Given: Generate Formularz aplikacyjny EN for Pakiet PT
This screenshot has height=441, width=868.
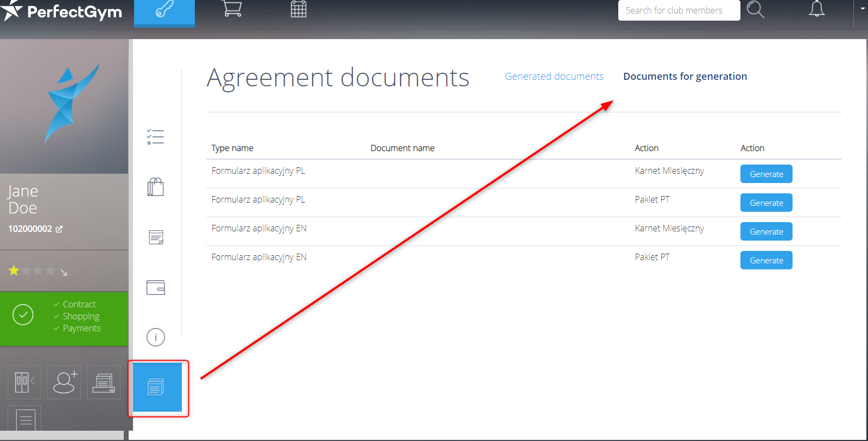Looking at the screenshot, I should click(766, 260).
